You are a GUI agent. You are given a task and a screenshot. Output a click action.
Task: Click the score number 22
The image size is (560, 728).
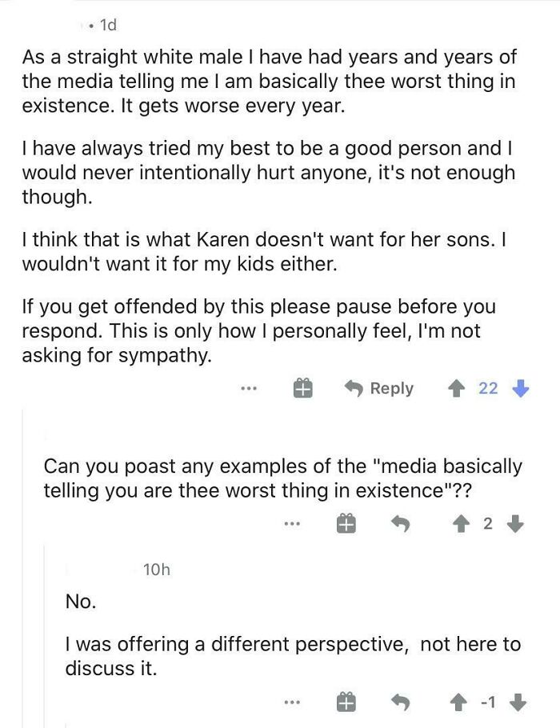click(488, 389)
